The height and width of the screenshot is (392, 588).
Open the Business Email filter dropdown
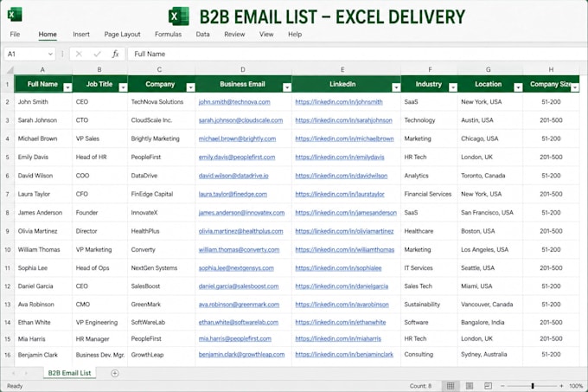pyautogui.click(x=287, y=87)
